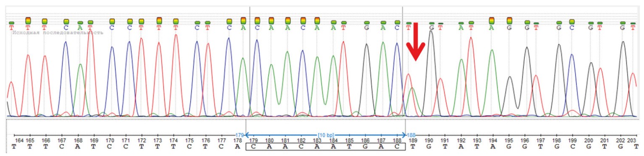The width and height of the screenshot is (644, 156).
Task: Click the quality bar above top-row C at position 179
Action: (257, 21)
